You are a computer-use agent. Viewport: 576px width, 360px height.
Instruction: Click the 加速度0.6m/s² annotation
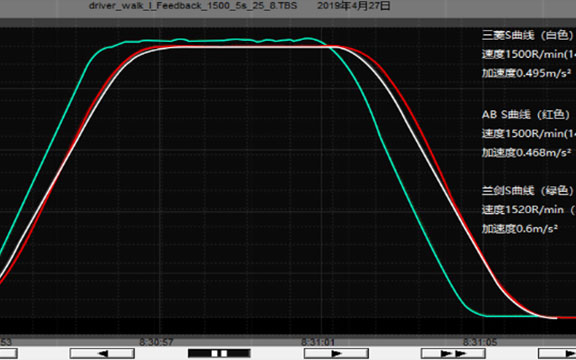point(520,228)
